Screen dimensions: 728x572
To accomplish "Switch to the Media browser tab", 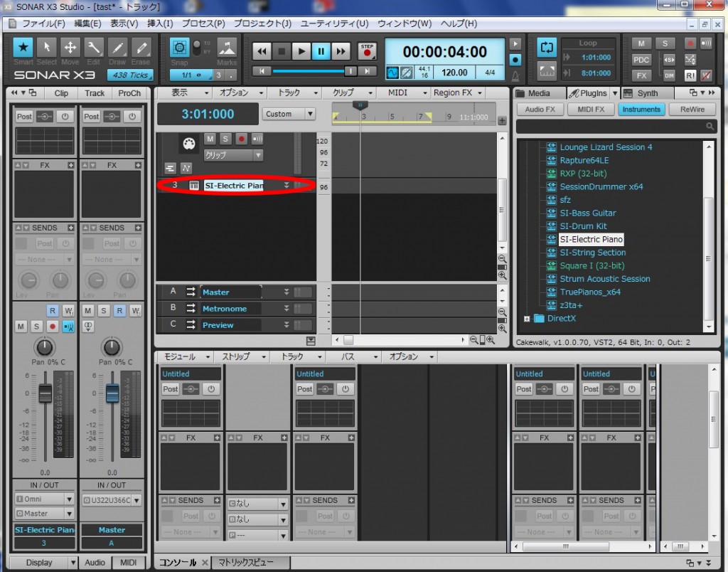I will tap(539, 93).
